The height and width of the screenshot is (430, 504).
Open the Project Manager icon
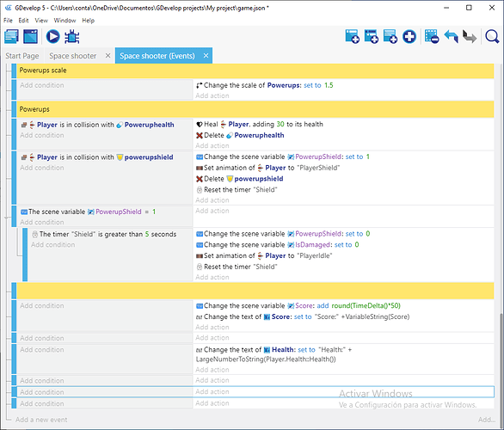point(11,37)
